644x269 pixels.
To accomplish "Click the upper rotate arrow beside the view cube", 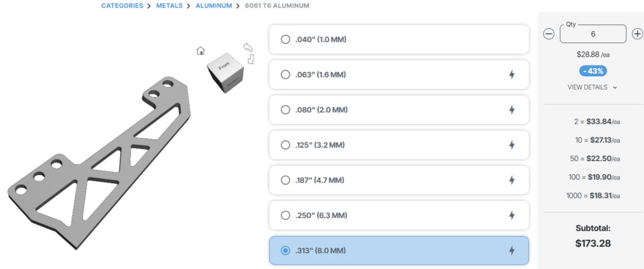I will click(x=247, y=47).
